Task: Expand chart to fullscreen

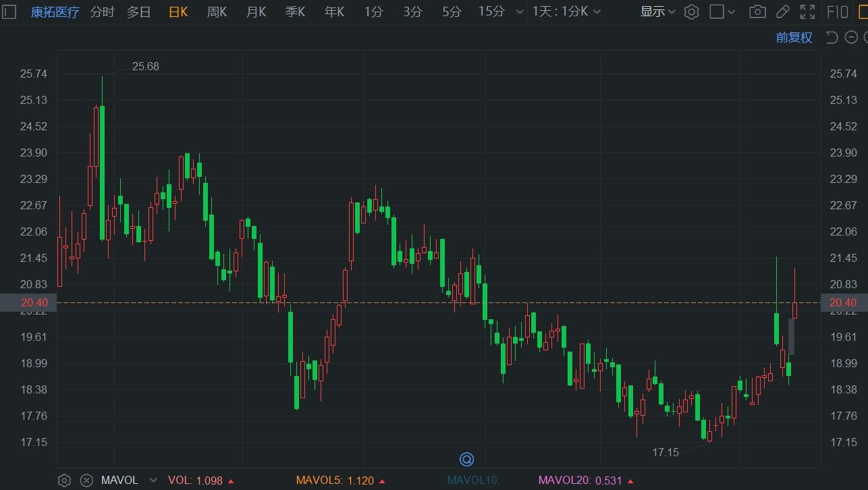Action: click(x=807, y=11)
